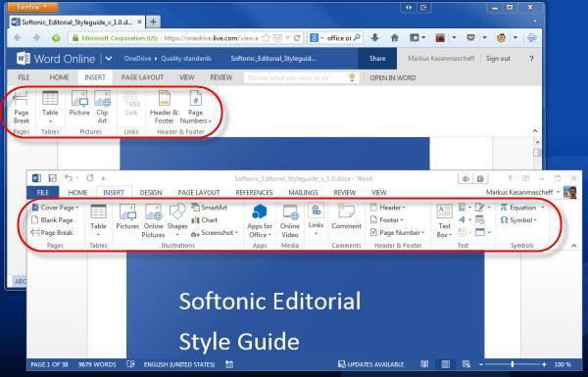
Task: Open Apps for Office in desktop Word
Action: click(260, 221)
